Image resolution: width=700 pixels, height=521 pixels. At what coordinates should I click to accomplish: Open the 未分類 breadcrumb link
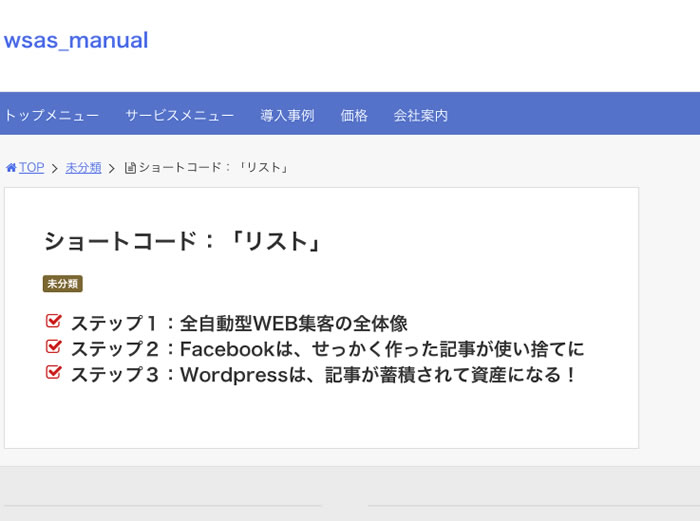coord(83,168)
